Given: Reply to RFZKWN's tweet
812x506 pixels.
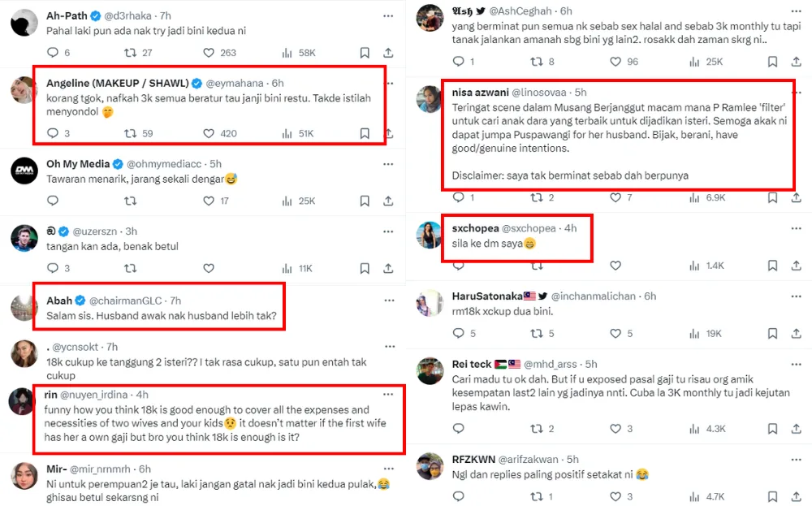Looking at the screenshot, I should click(458, 495).
